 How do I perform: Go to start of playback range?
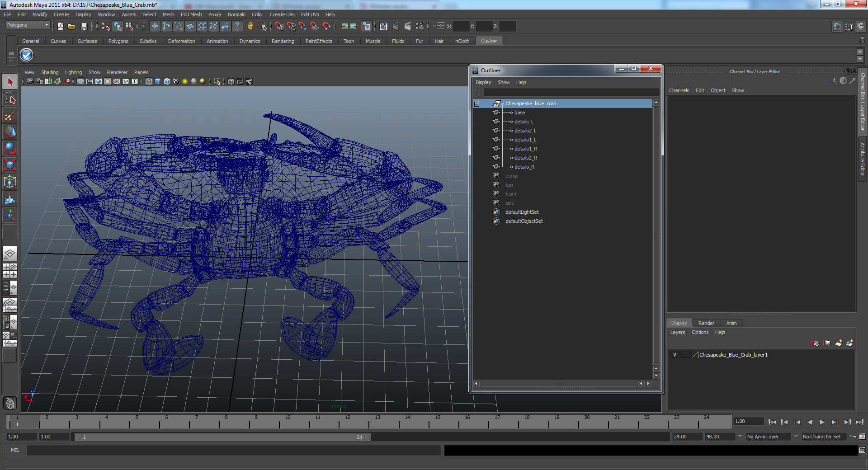point(772,422)
